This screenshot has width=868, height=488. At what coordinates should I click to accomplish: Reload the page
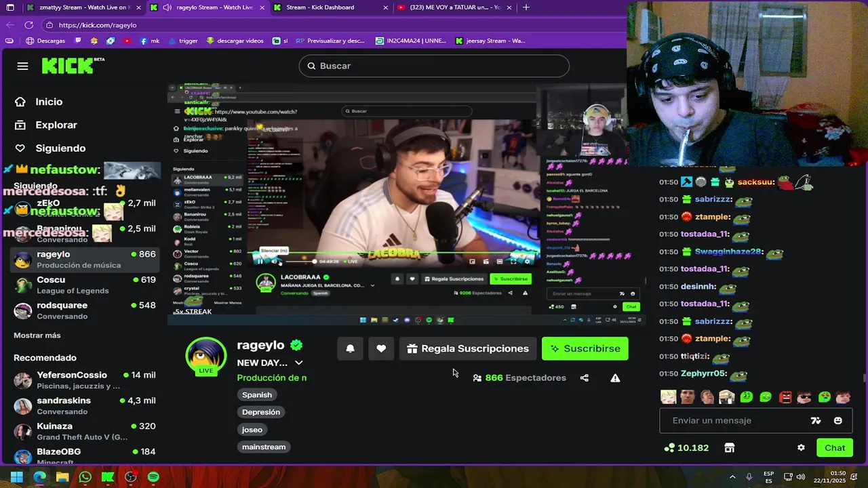tap(28, 25)
